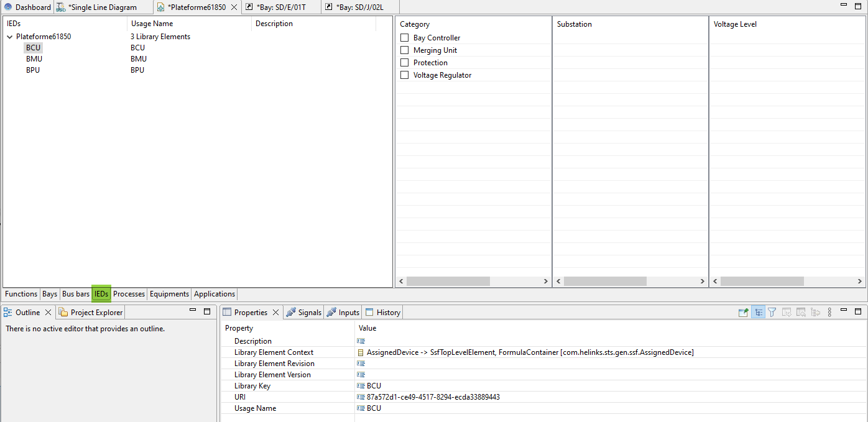The image size is (868, 422).
Task: Switch to the Bays tab
Action: (50, 294)
